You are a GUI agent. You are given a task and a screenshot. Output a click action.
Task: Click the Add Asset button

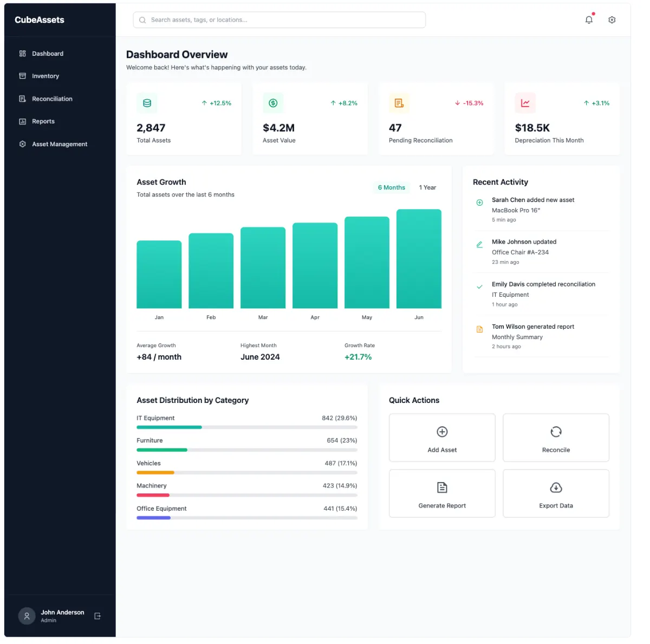coord(442,438)
